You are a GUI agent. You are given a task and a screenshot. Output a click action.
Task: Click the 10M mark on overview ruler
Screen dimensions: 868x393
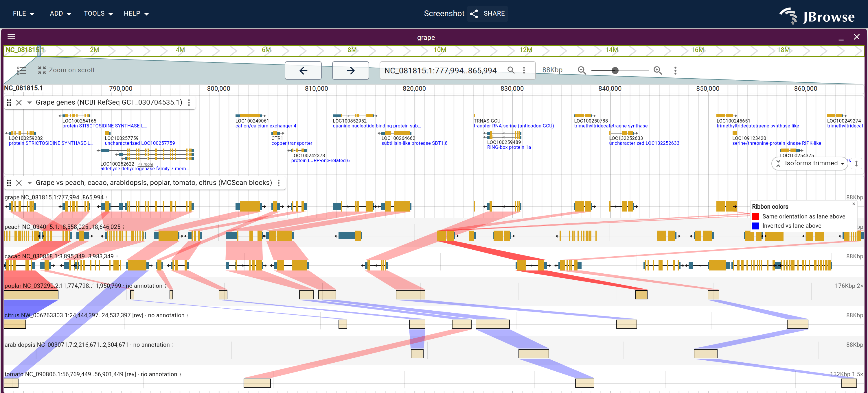[439, 50]
